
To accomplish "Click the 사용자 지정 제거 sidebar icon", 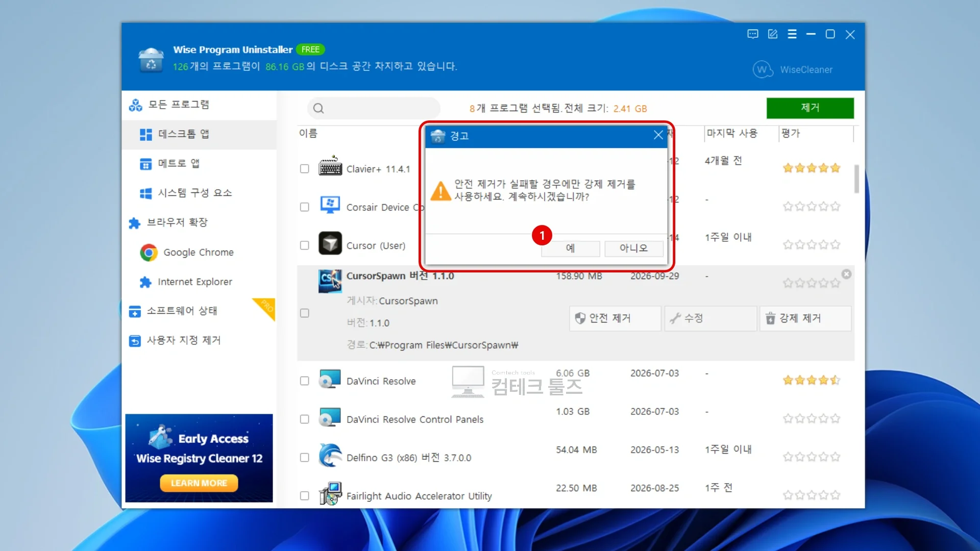I will tap(135, 341).
